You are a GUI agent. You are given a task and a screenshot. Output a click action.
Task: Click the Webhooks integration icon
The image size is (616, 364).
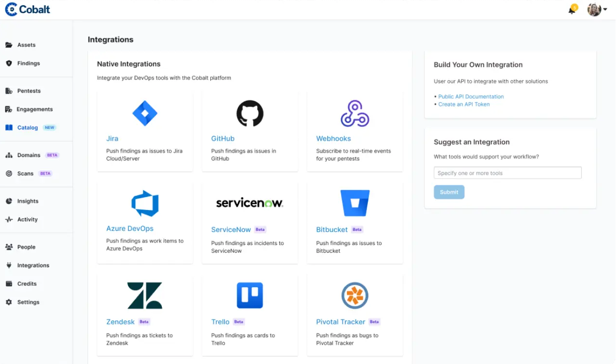(x=354, y=113)
